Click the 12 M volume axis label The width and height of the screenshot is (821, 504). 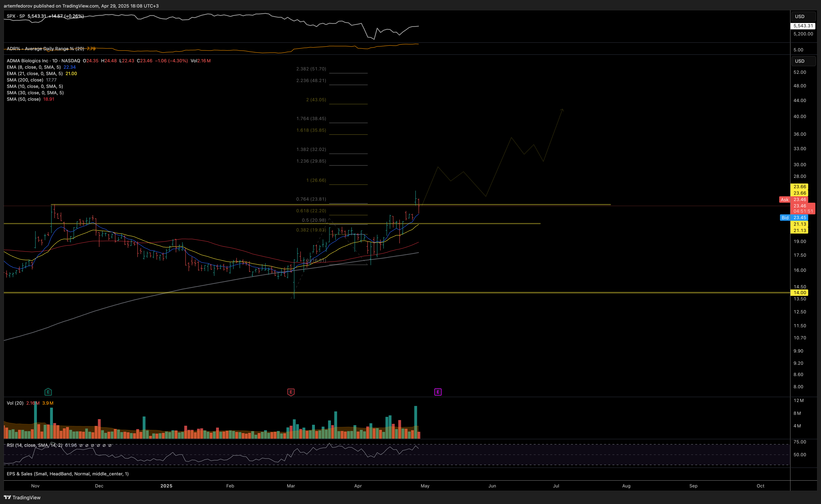tap(799, 400)
